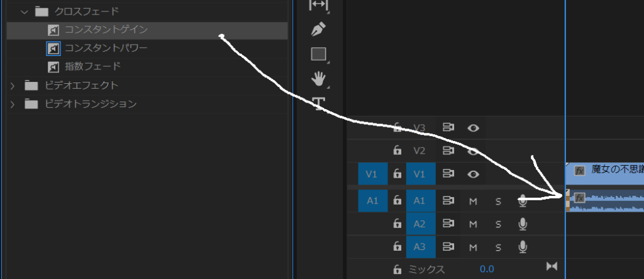Viewport: 644px width, 279px height.
Task: Collapse the クロスフェード folder
Action: pyautogui.click(x=25, y=11)
